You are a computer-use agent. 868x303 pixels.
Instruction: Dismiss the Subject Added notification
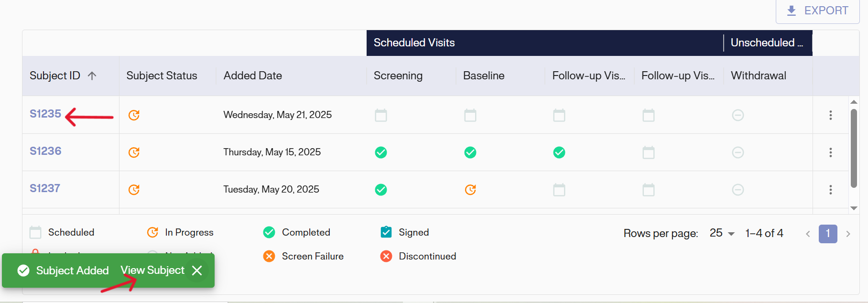[x=197, y=271]
